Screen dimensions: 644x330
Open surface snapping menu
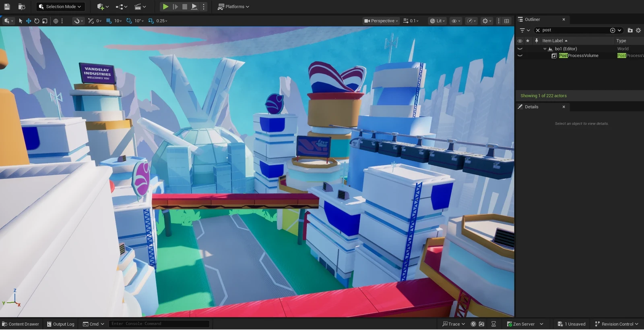78,21
